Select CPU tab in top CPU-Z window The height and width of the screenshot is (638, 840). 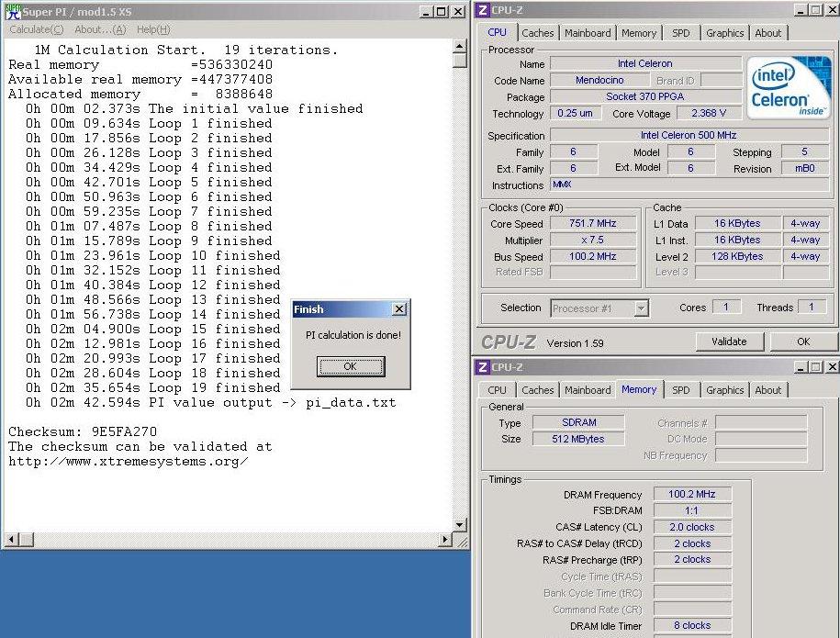[x=497, y=32]
